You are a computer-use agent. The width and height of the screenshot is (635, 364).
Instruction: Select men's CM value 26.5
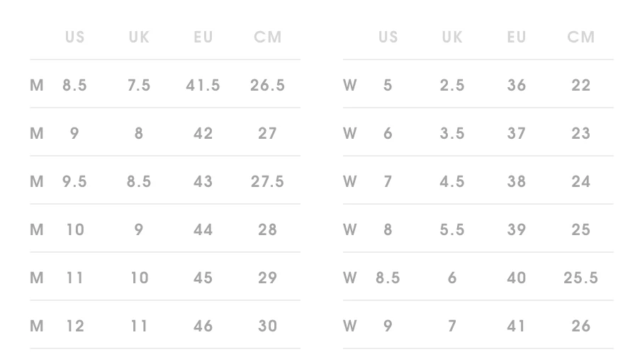(x=267, y=85)
